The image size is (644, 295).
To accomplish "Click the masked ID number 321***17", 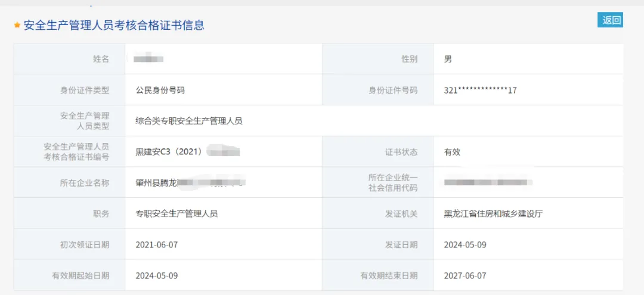I will coord(480,90).
